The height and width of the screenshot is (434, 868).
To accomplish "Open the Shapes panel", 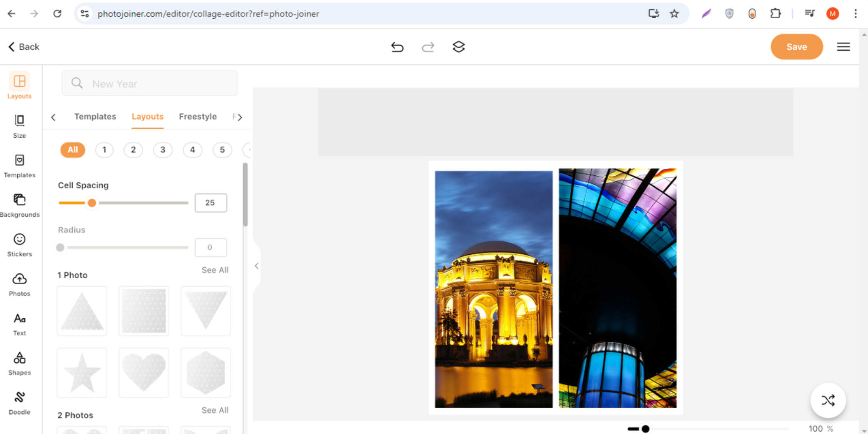I will (x=19, y=362).
